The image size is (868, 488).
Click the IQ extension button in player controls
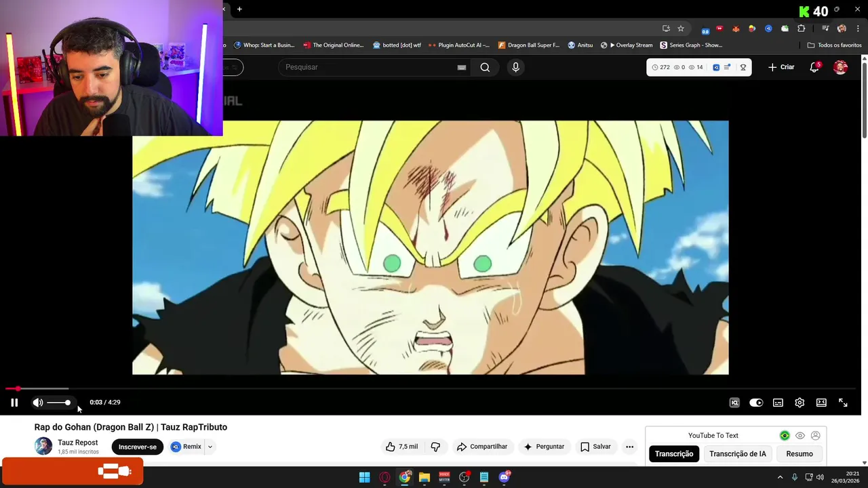734,403
